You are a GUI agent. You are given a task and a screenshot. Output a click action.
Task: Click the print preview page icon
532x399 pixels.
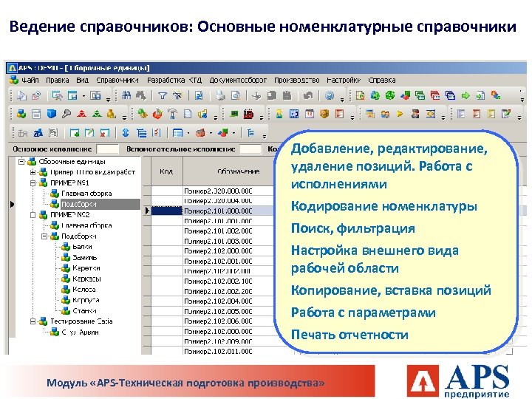pos(235,95)
